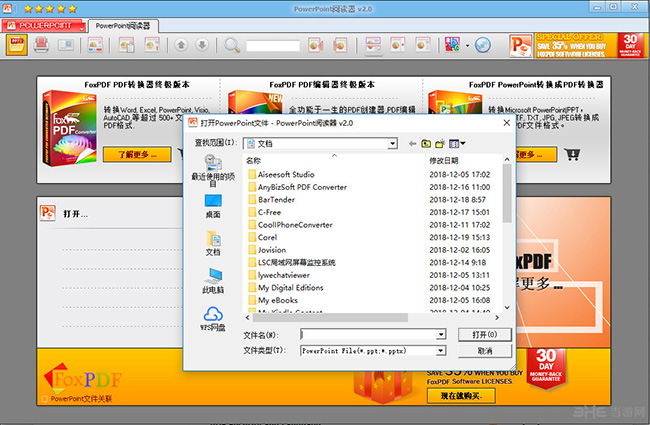Click the 文件名 input field
The height and width of the screenshot is (425, 650).
pyautogui.click(x=369, y=334)
